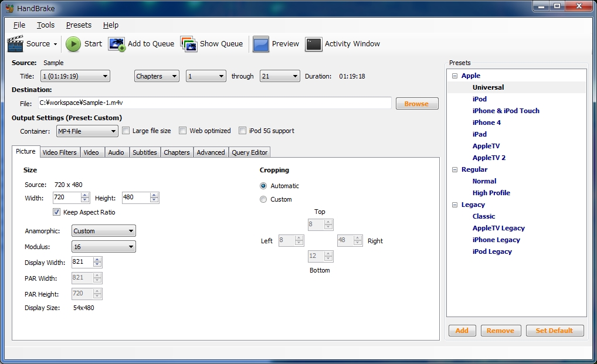Viewport: 597px width, 364px height.
Task: Switch to the Advanced tab
Action: [211, 152]
